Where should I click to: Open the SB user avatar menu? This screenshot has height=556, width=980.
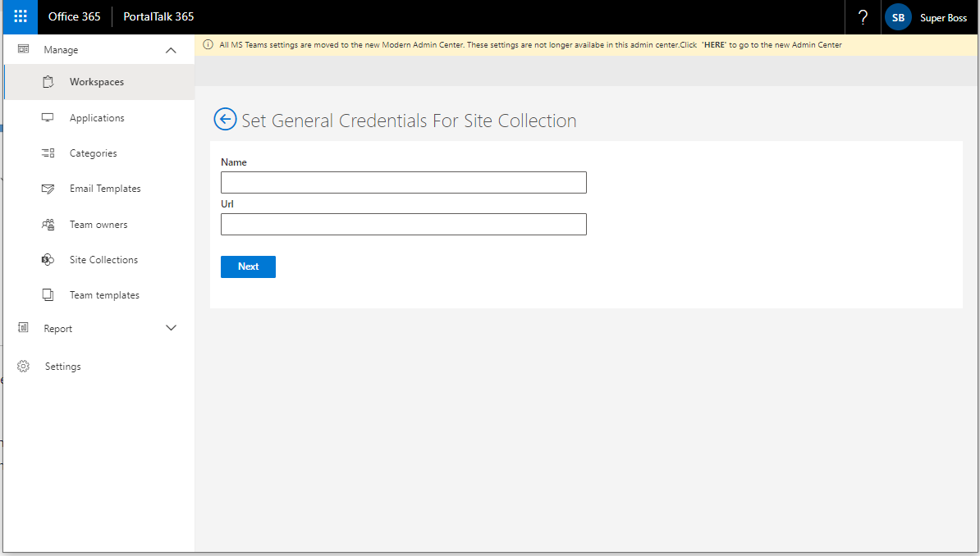tap(898, 17)
